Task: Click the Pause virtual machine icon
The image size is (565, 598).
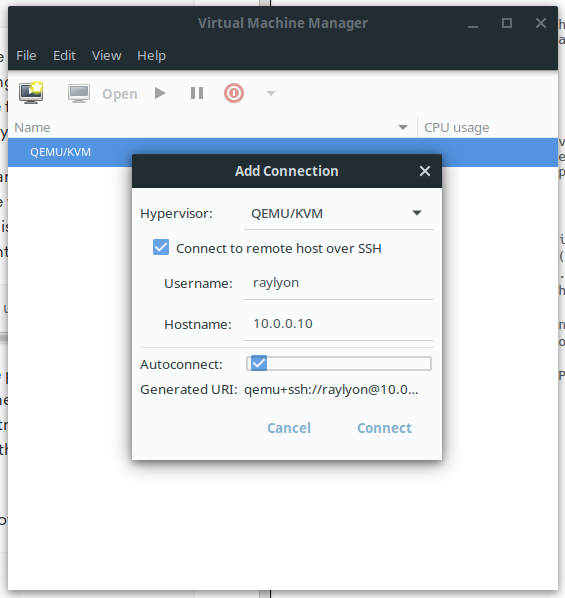Action: tap(197, 93)
